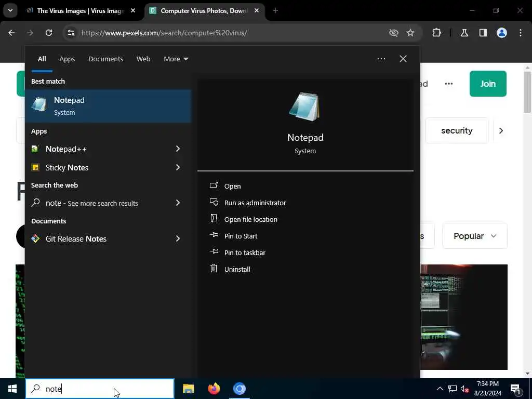532x399 pixels.
Task: Open search panel options ellipsis
Action: tap(381, 59)
